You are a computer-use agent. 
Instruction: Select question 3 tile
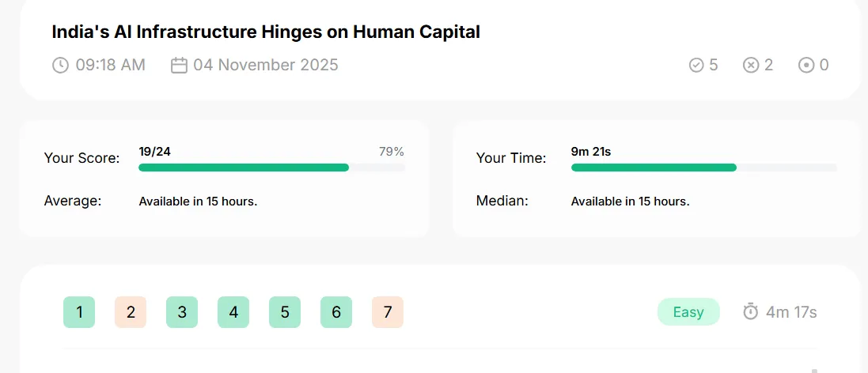[182, 312]
